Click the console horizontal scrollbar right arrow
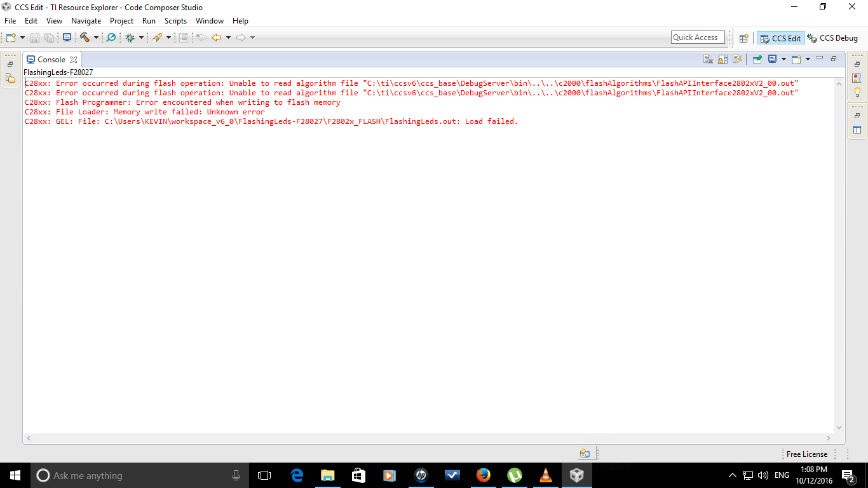Screen dimensions: 868x488 [829, 438]
